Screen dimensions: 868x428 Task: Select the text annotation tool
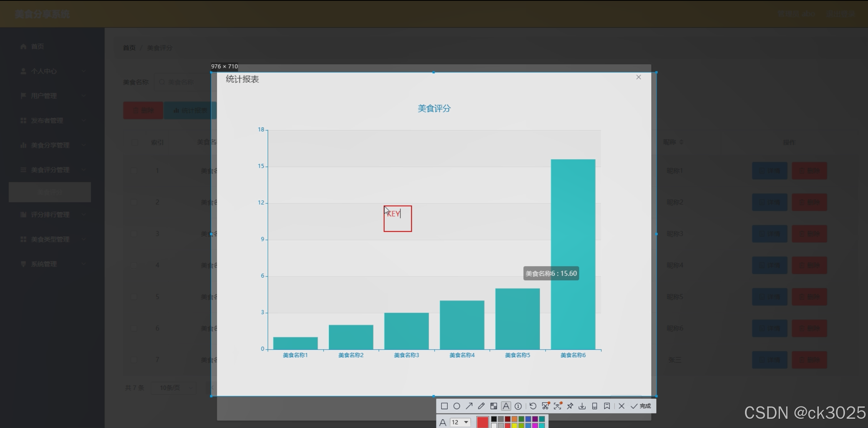click(x=506, y=406)
